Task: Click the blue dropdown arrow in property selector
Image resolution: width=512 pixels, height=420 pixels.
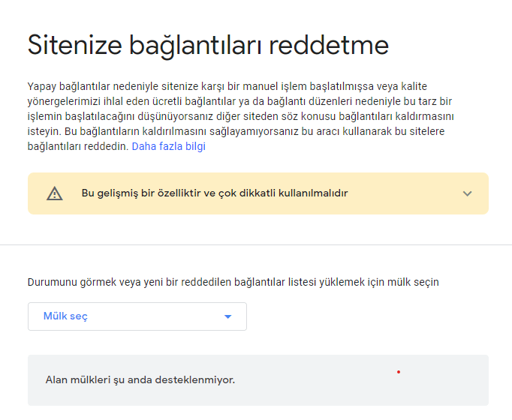Action: point(228,316)
